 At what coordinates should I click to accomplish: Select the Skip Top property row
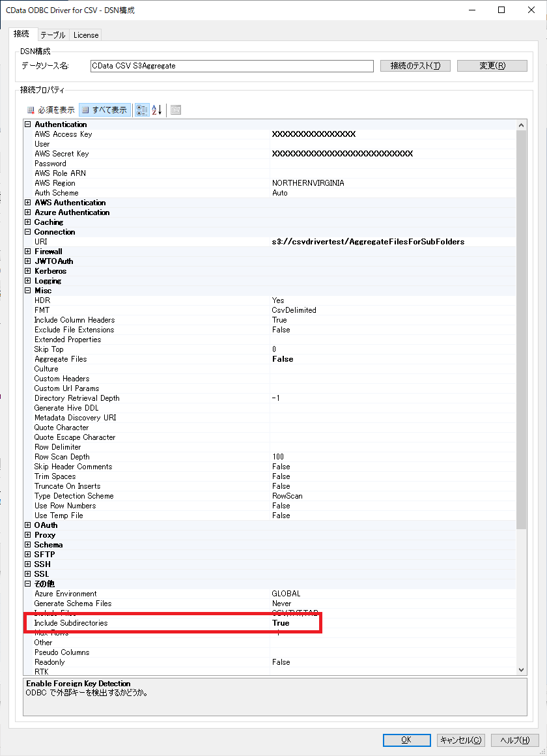tap(273, 349)
